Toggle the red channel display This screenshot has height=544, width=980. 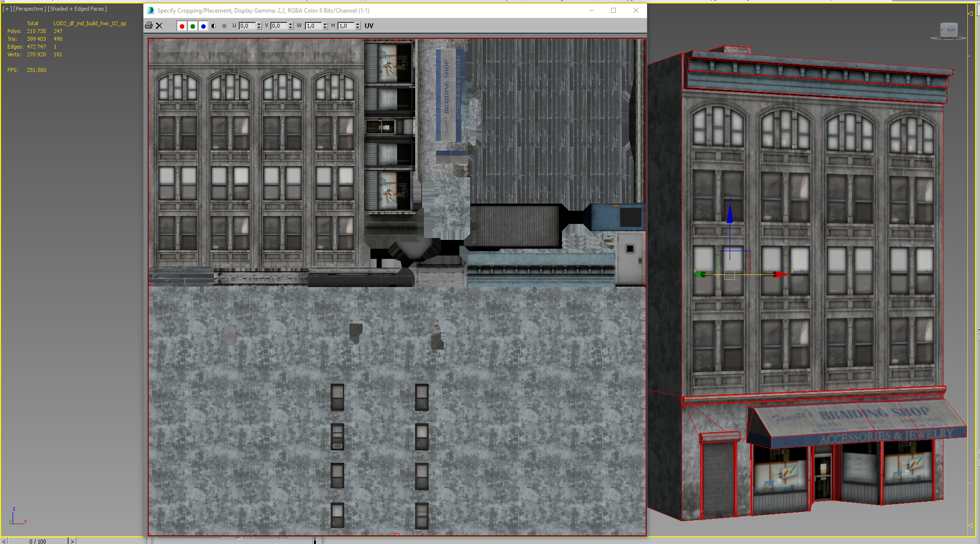tap(182, 26)
